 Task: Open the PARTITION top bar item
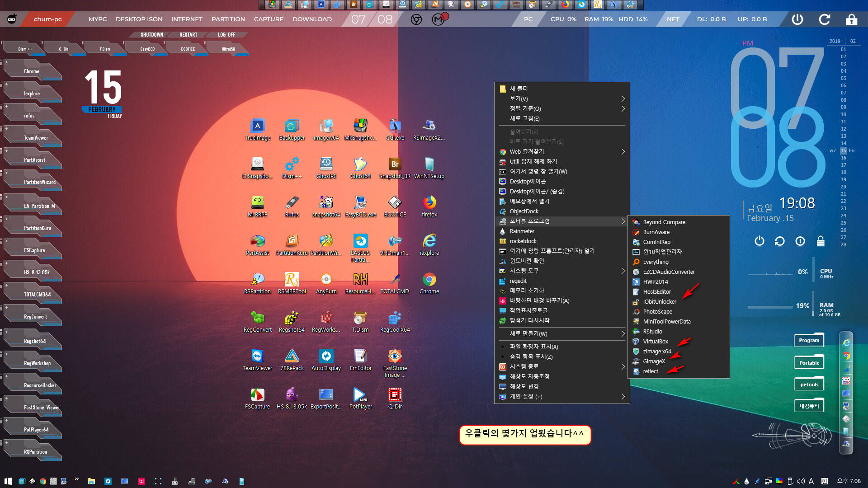[228, 19]
